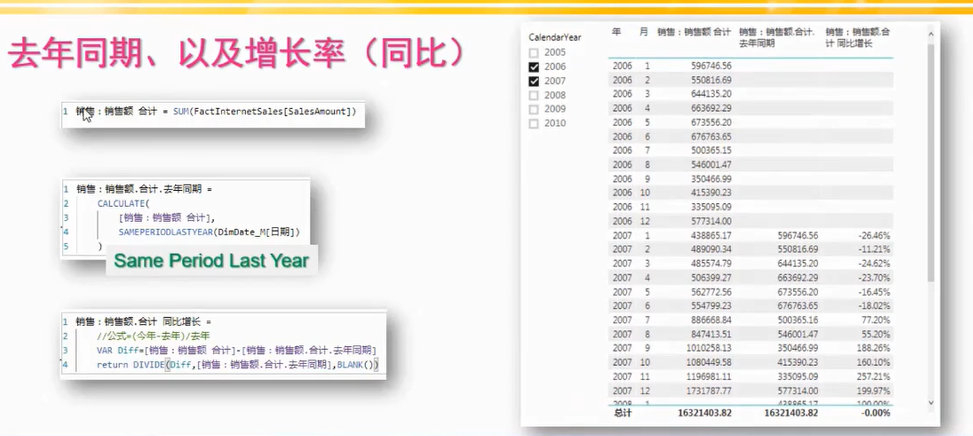973x436 pixels.
Task: Click the 160.10% growth cell
Action: pos(874,362)
